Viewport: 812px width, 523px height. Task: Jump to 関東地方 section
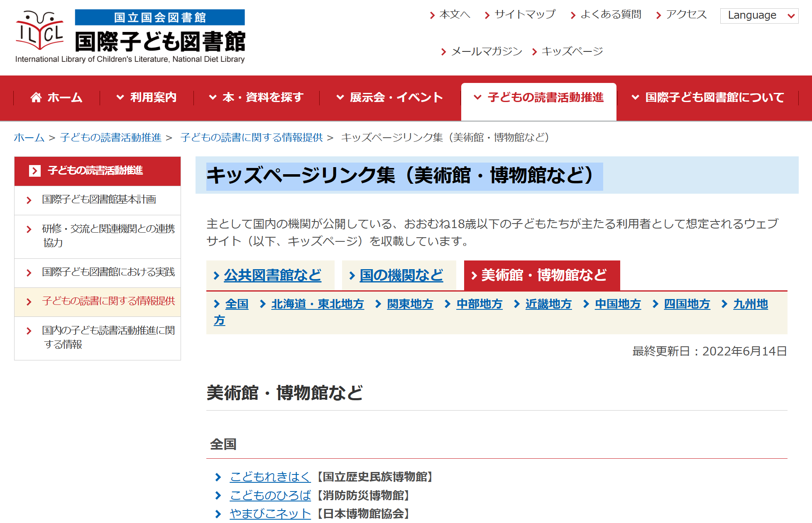point(410,304)
